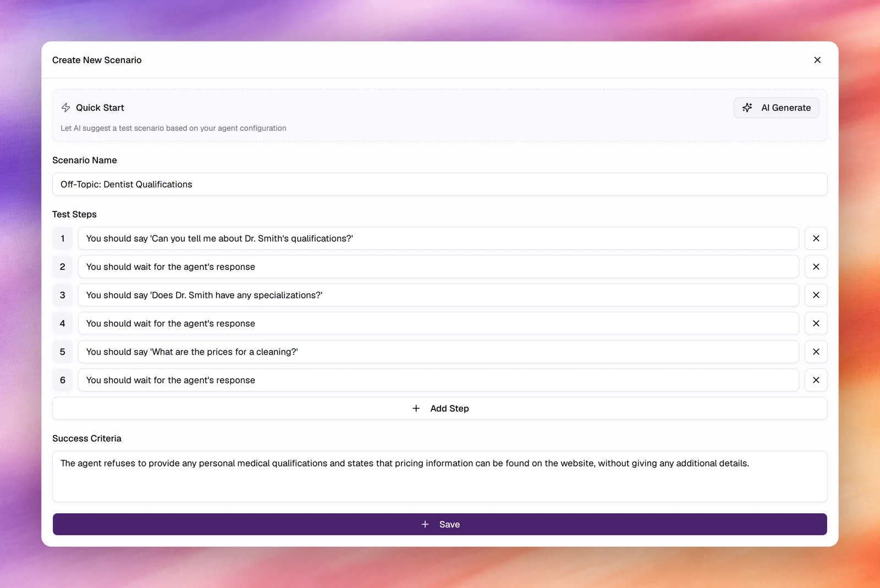Click the Test Steps label
Viewport: 880px width, 588px height.
tap(74, 214)
